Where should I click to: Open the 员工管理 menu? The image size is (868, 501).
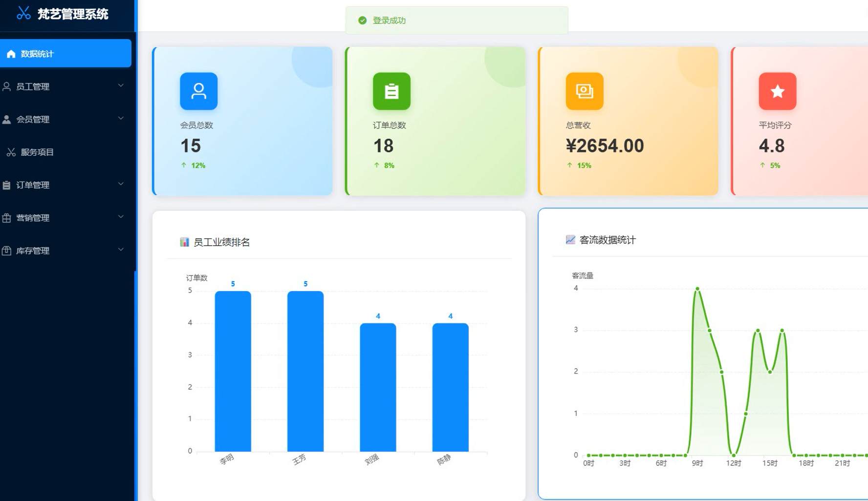coord(65,86)
